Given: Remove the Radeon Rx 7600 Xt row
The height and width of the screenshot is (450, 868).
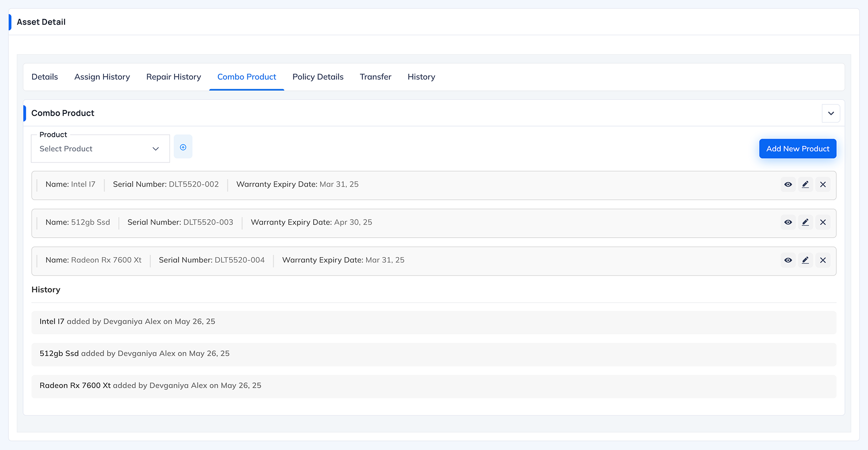Looking at the screenshot, I should tap(823, 260).
